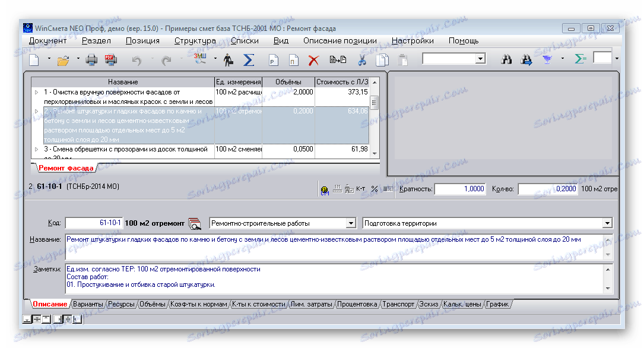This screenshot has height=348, width=644.
Task: Open the Структура menu
Action: tap(195, 40)
